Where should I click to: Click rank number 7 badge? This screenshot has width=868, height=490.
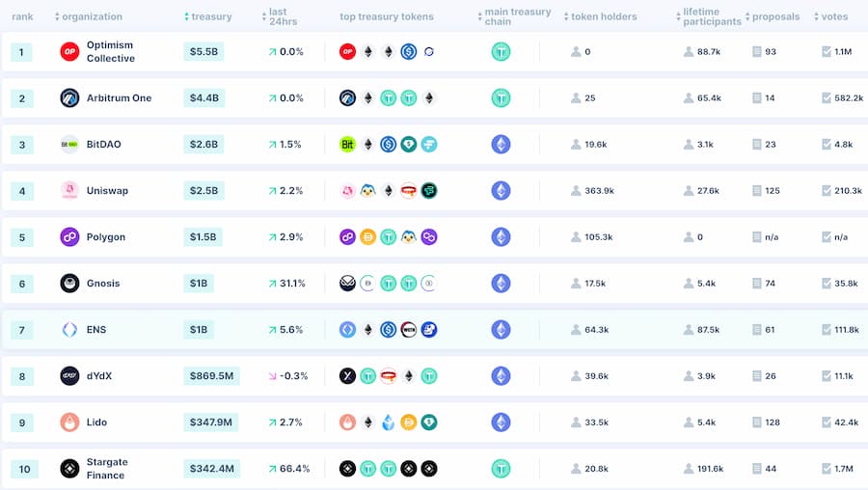pos(21,330)
